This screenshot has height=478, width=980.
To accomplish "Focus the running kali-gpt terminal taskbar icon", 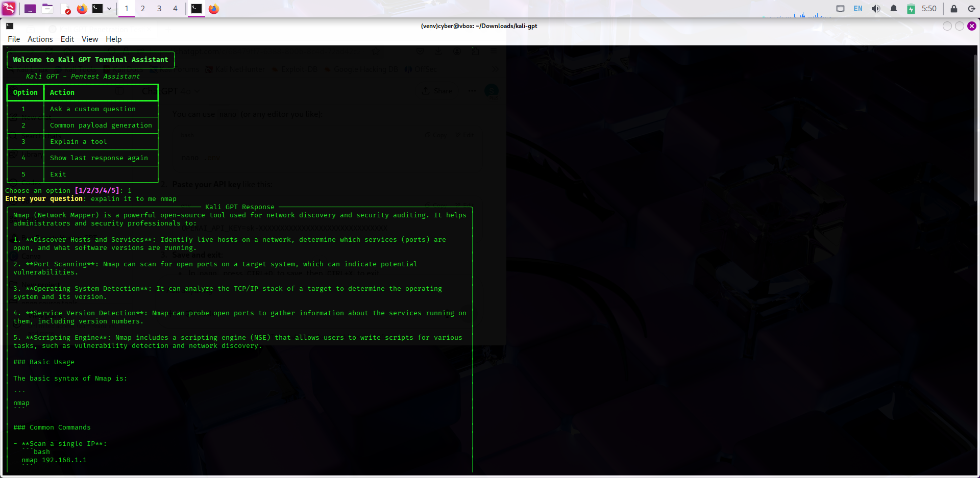I will pyautogui.click(x=197, y=8).
